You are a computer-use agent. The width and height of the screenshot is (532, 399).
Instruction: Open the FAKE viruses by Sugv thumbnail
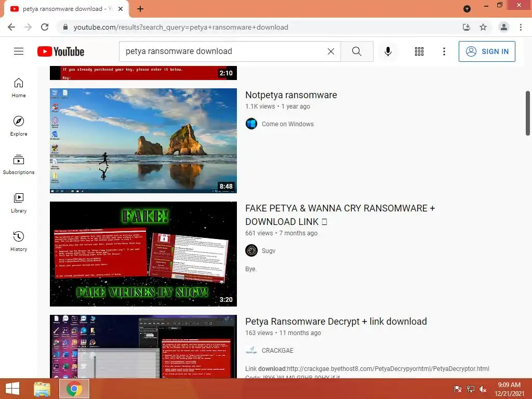(143, 254)
